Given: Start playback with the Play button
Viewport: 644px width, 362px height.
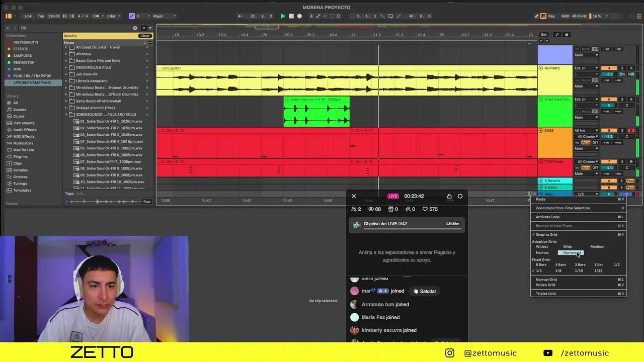Looking at the screenshot, I should 283,16.
